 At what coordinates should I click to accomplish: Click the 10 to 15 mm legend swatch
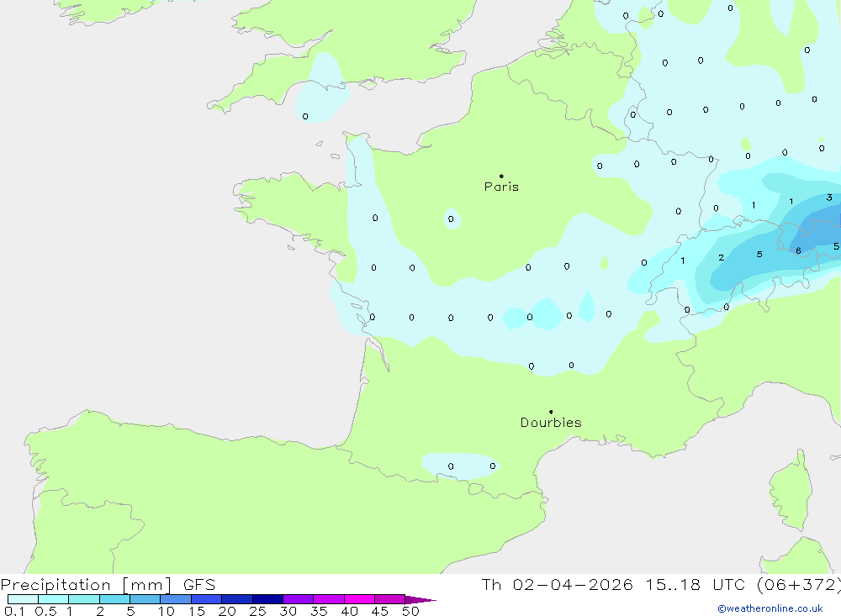(x=176, y=599)
